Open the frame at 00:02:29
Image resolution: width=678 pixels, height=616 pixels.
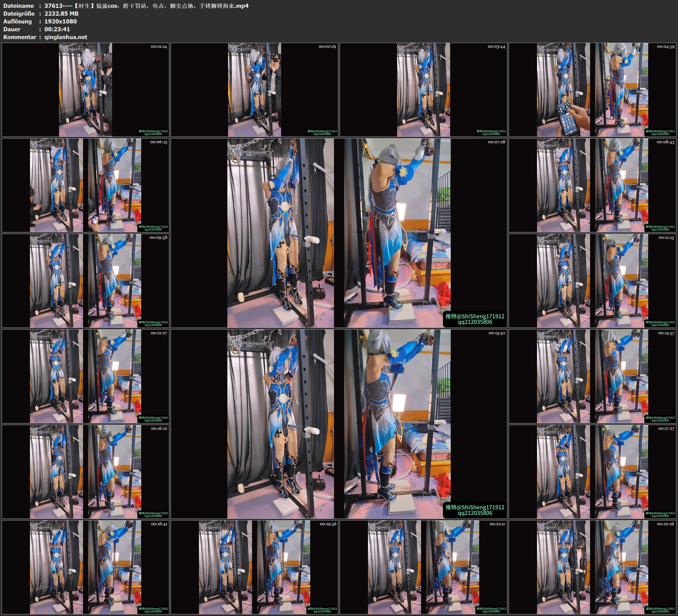click(254, 90)
